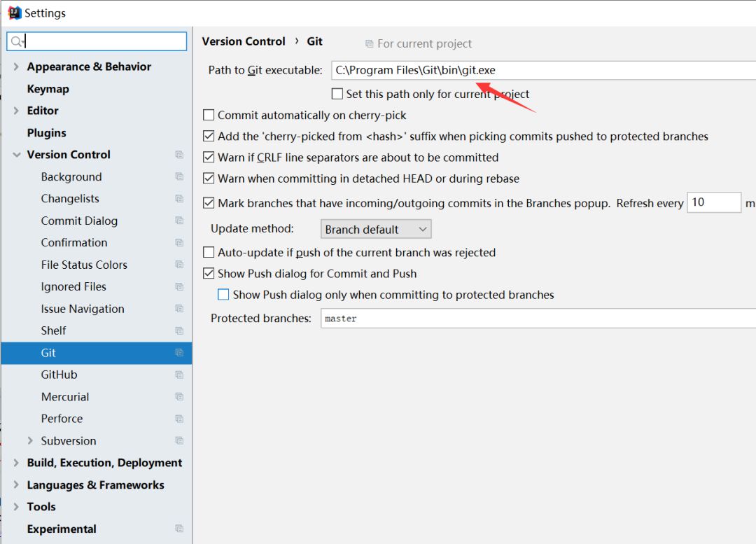
Task: Enable Commit automatically on cherry-pick
Action: tap(209, 115)
